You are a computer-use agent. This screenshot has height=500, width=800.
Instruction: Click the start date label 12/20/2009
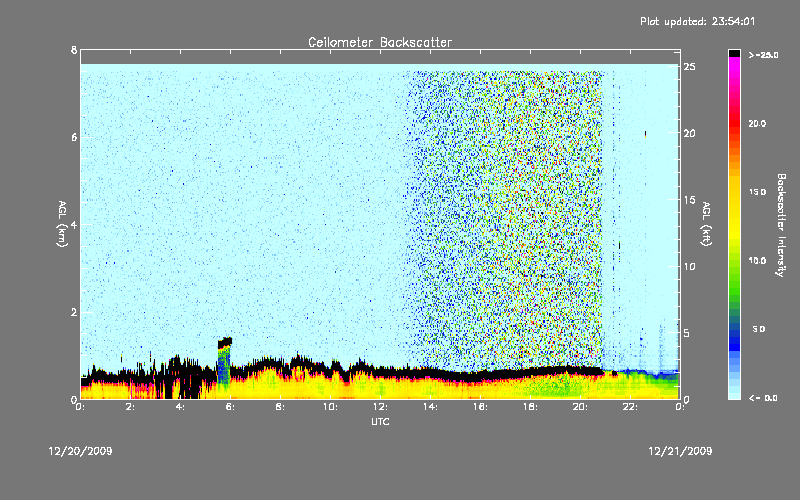pos(80,451)
